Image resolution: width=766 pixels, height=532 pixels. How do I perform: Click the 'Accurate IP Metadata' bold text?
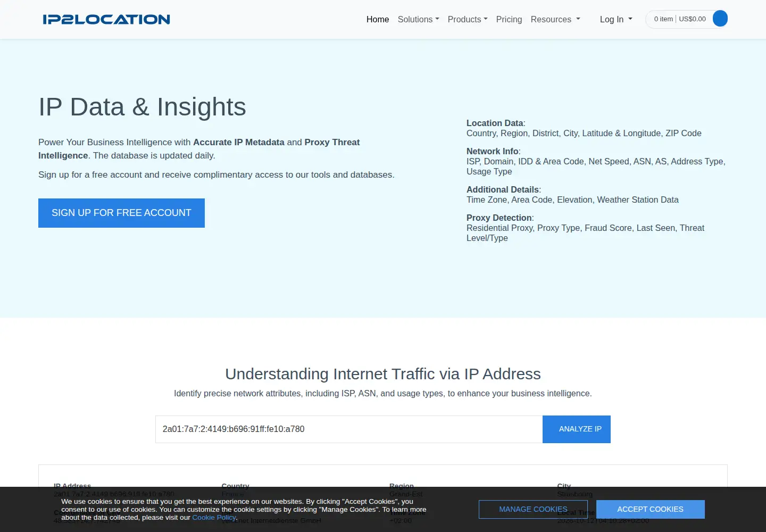tap(239, 142)
